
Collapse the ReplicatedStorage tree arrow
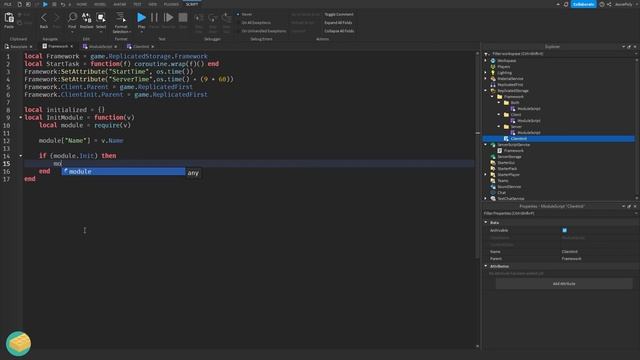pos(486,91)
